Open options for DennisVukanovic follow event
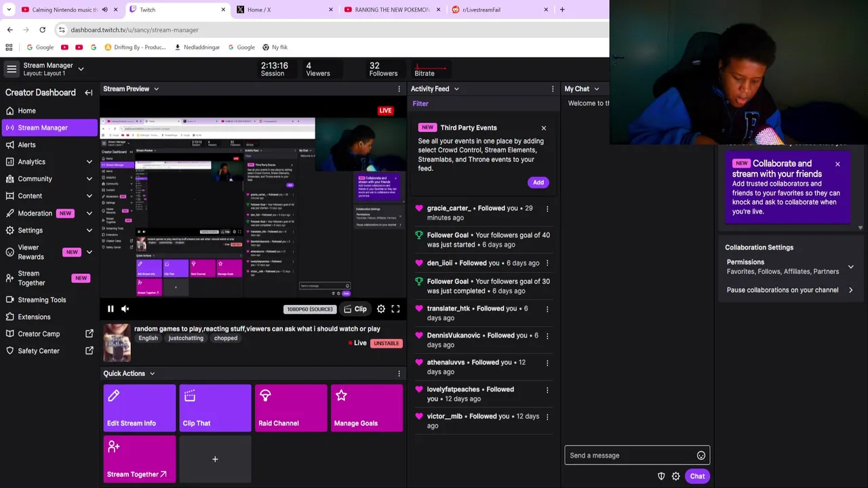 (x=547, y=335)
